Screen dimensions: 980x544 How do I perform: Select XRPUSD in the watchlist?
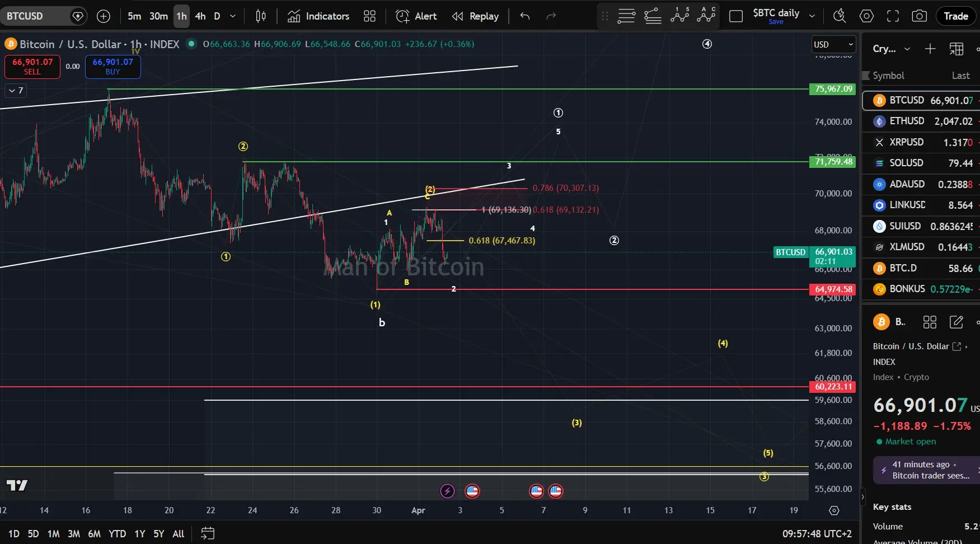coord(921,142)
